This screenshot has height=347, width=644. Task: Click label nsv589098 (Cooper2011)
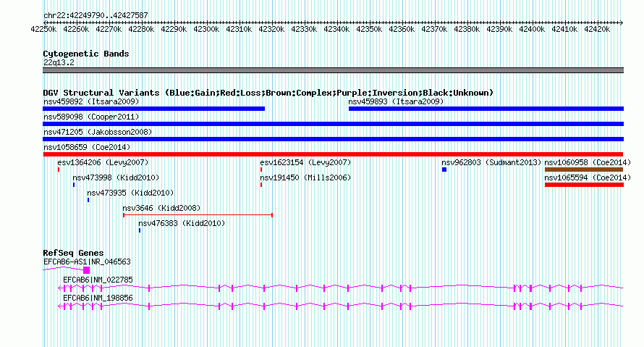point(91,117)
